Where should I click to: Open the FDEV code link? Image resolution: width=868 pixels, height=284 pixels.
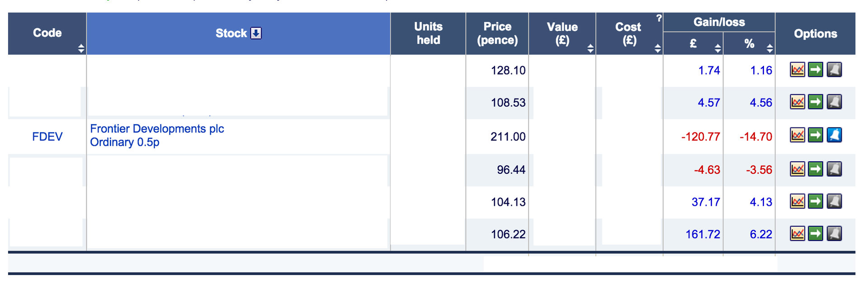[x=47, y=136]
